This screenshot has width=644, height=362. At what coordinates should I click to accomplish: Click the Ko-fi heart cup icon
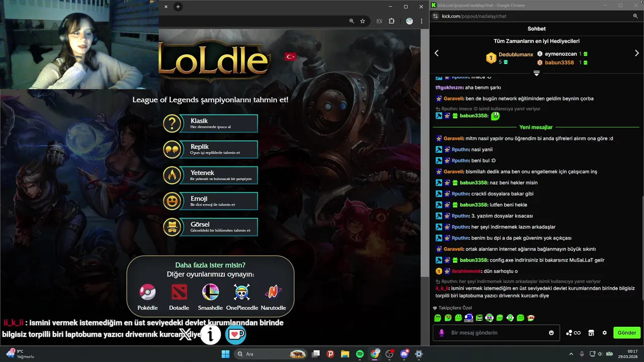[235, 334]
